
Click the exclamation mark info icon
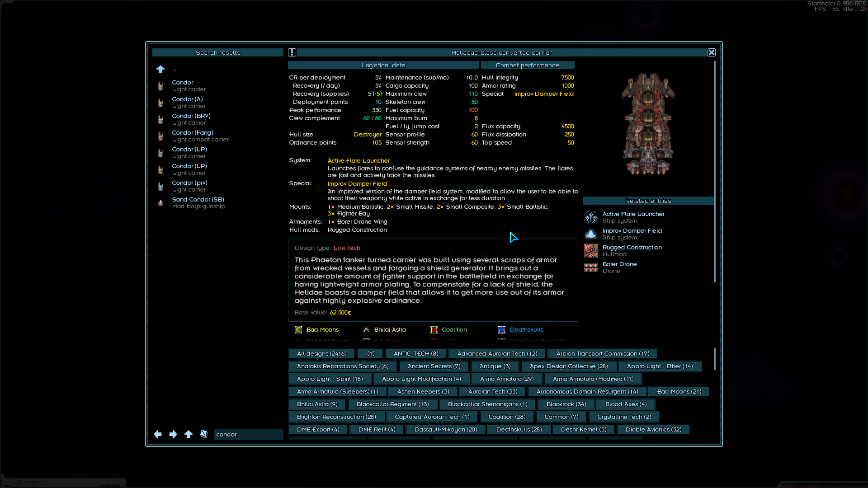pyautogui.click(x=292, y=52)
